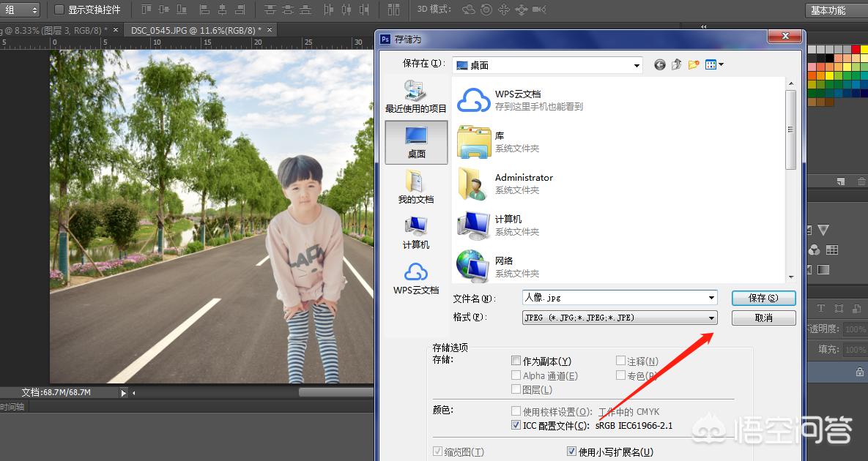Select the red swatch in Swatches panel

(856, 49)
